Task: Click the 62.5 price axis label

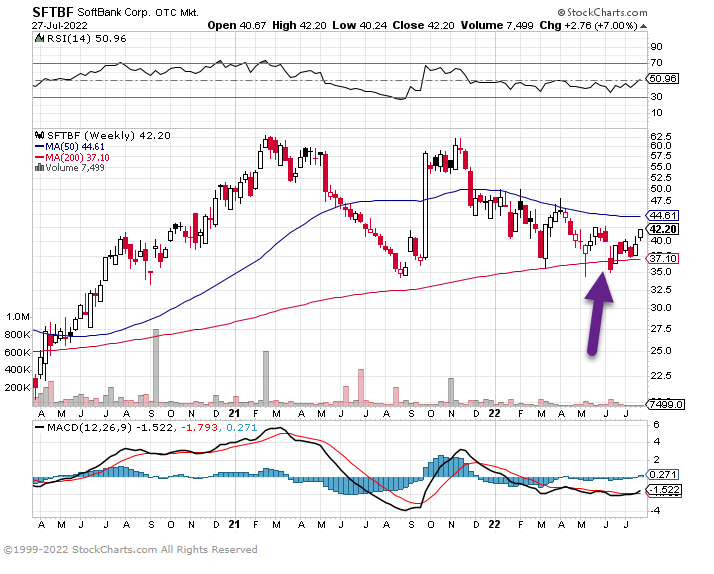Action: click(661, 137)
